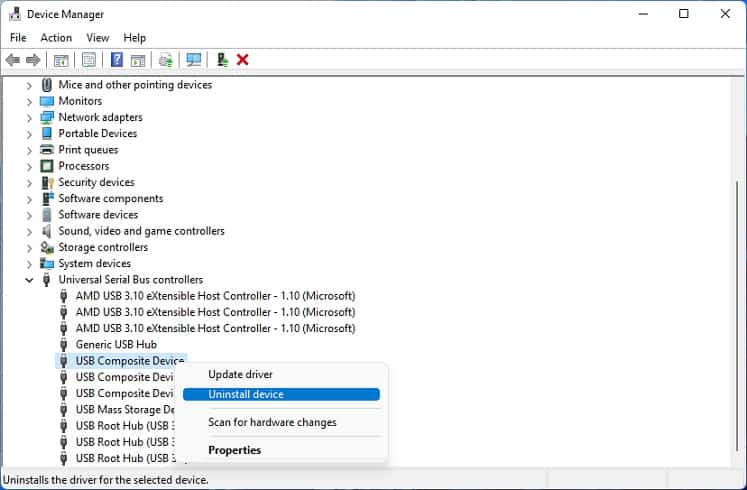Image resolution: width=747 pixels, height=490 pixels.
Task: Click the Device Manager title bar icon
Action: [15, 14]
